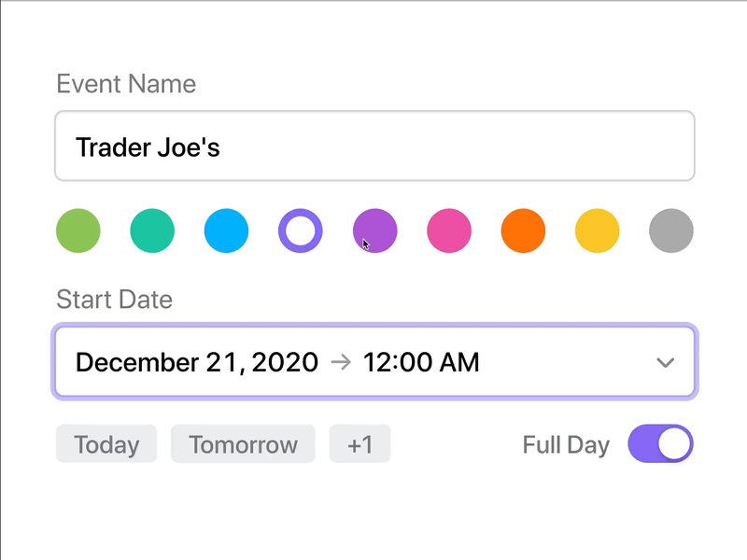Choose the sky blue color swatch
This screenshot has height=560, width=747.
[226, 231]
